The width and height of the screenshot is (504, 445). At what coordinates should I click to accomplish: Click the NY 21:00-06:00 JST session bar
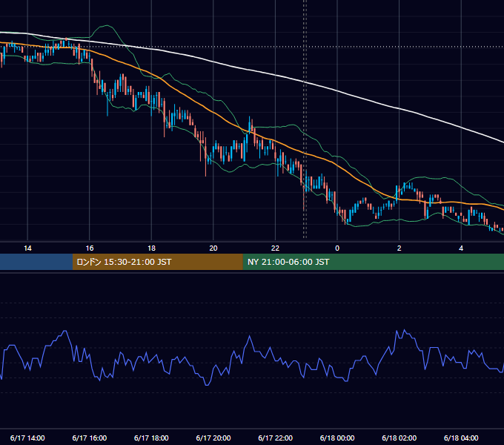(373, 262)
